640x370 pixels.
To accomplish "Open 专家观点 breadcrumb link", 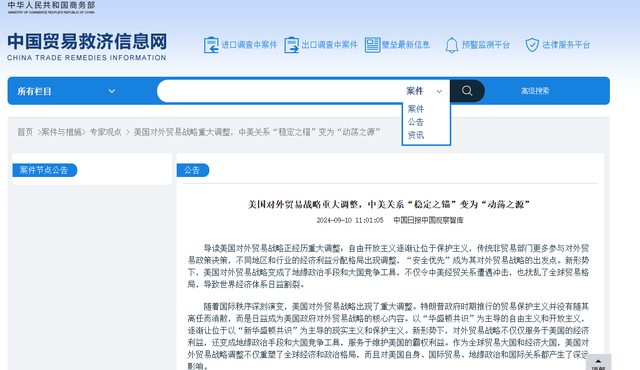I will [105, 132].
